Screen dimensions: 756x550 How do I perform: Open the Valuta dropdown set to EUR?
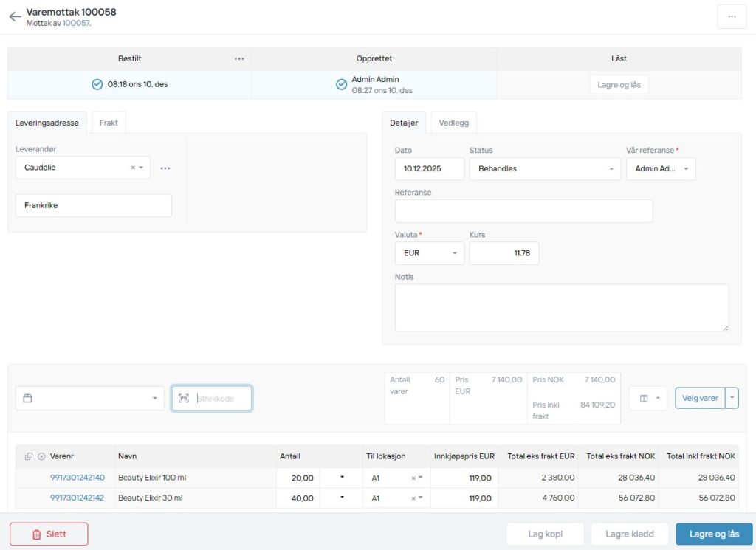click(x=453, y=253)
